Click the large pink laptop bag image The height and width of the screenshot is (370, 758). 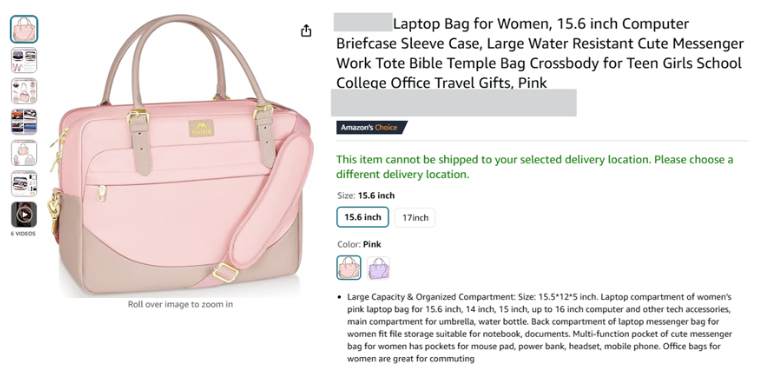[x=181, y=155]
